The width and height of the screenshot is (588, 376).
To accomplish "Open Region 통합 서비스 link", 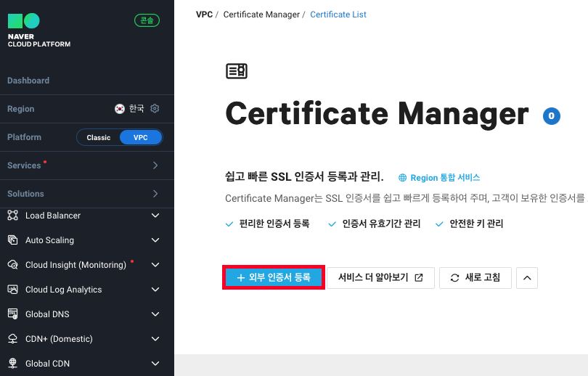I will pyautogui.click(x=445, y=178).
